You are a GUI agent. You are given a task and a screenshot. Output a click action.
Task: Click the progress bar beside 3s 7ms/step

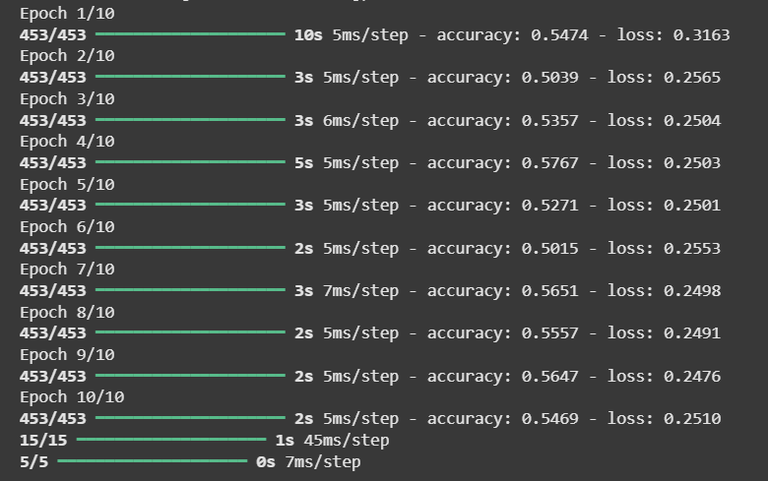190,291
